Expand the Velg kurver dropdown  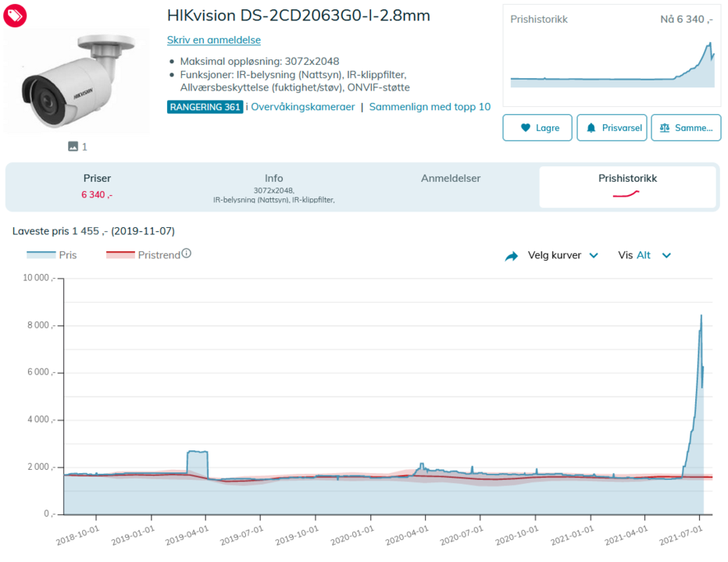point(562,255)
